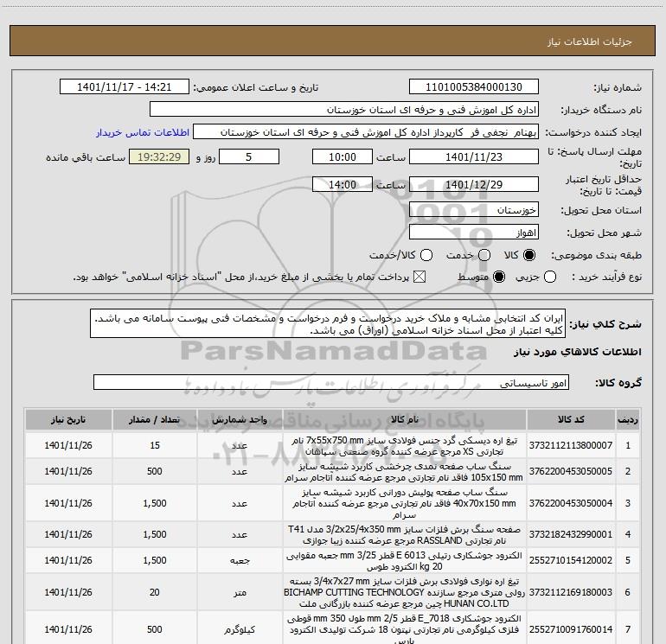Click the کیلوگرم unit cell in row 7

240,629
